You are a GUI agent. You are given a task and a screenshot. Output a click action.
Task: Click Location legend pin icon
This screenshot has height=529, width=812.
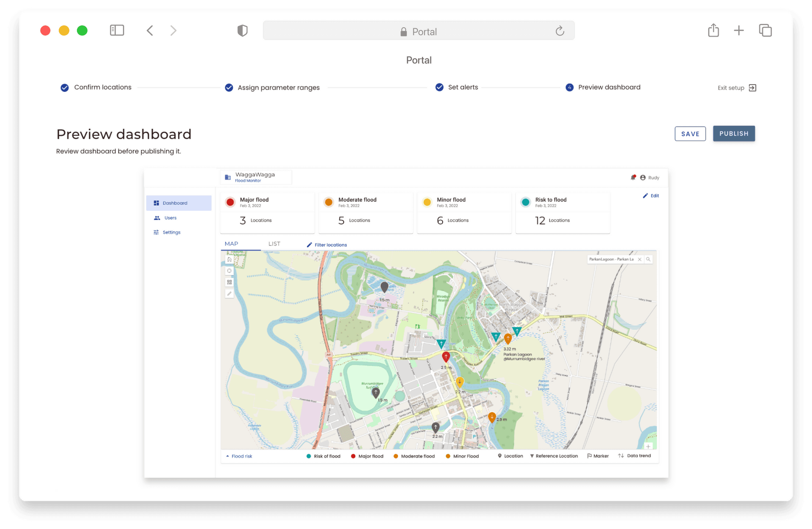point(499,456)
